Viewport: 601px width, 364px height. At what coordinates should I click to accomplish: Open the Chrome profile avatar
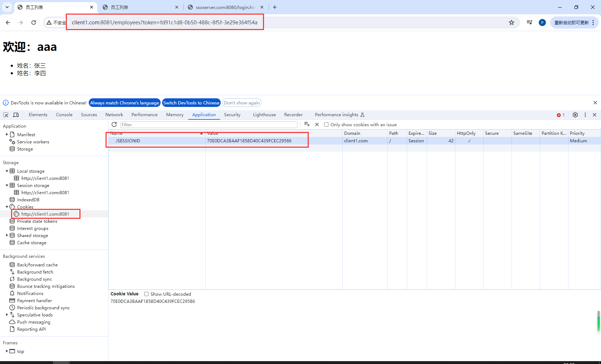(542, 23)
